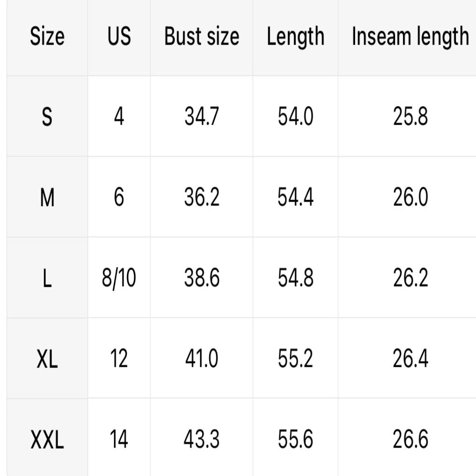
Task: Click the 25.8 inseam length value
Action: coord(410,117)
